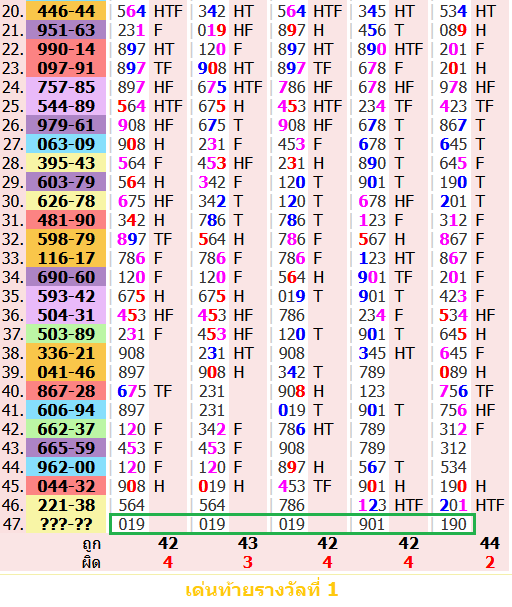The image size is (512, 607).
Task: Select 019 T in row 35
Action: (x=301, y=296)
